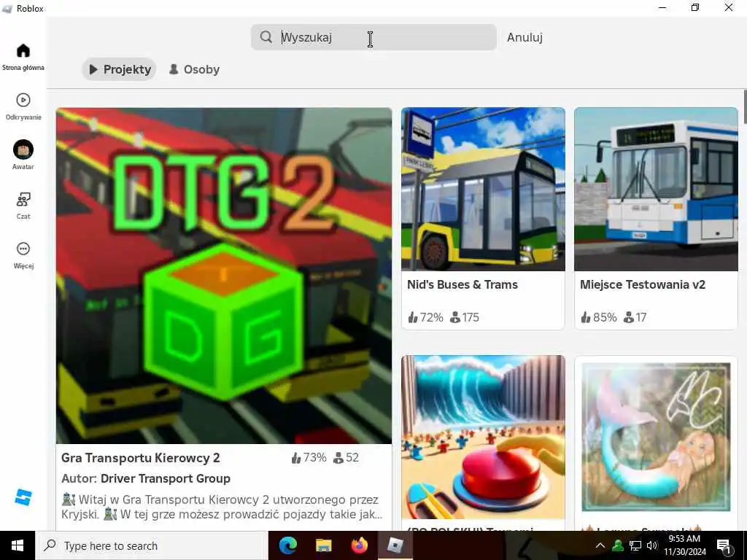Click 85% rating on Miejsce Testowania v2
The height and width of the screenshot is (560, 747).
click(x=598, y=317)
